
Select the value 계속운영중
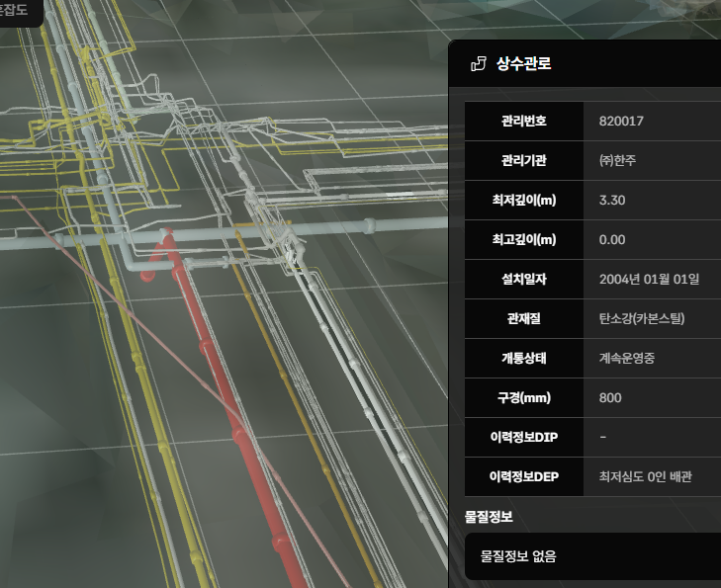point(627,358)
